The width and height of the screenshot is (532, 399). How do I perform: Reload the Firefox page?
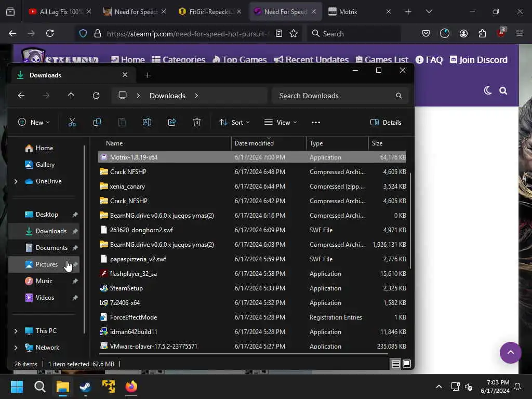(x=50, y=33)
